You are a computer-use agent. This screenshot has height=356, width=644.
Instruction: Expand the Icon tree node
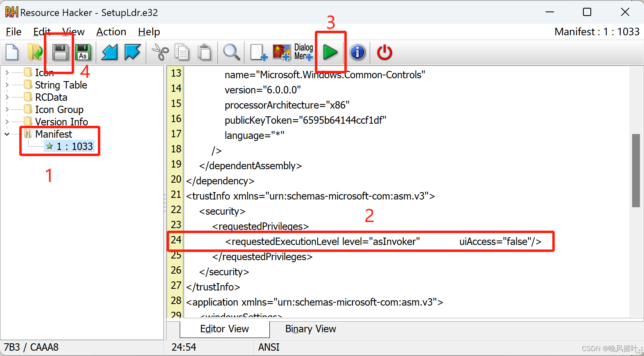pos(7,73)
